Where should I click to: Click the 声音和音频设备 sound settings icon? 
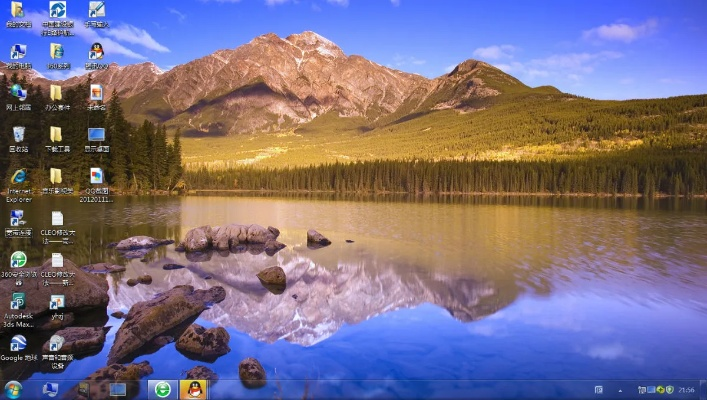[x=57, y=344]
